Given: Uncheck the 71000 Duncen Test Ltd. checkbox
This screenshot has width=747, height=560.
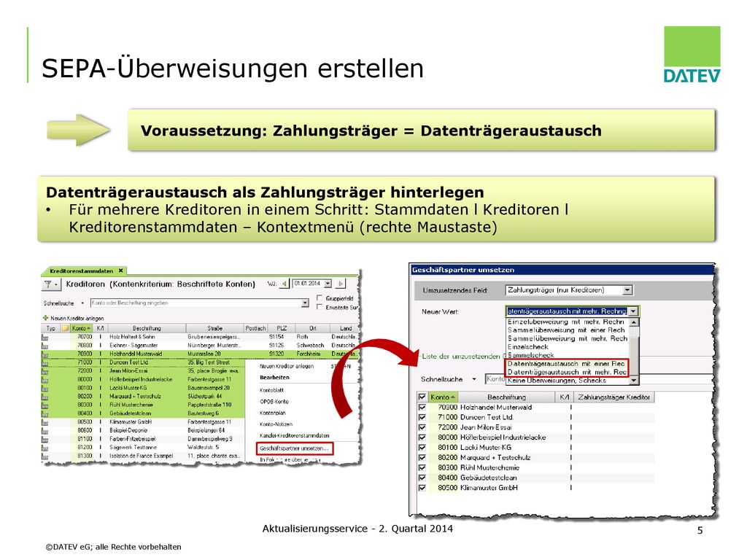Looking at the screenshot, I should [x=422, y=417].
